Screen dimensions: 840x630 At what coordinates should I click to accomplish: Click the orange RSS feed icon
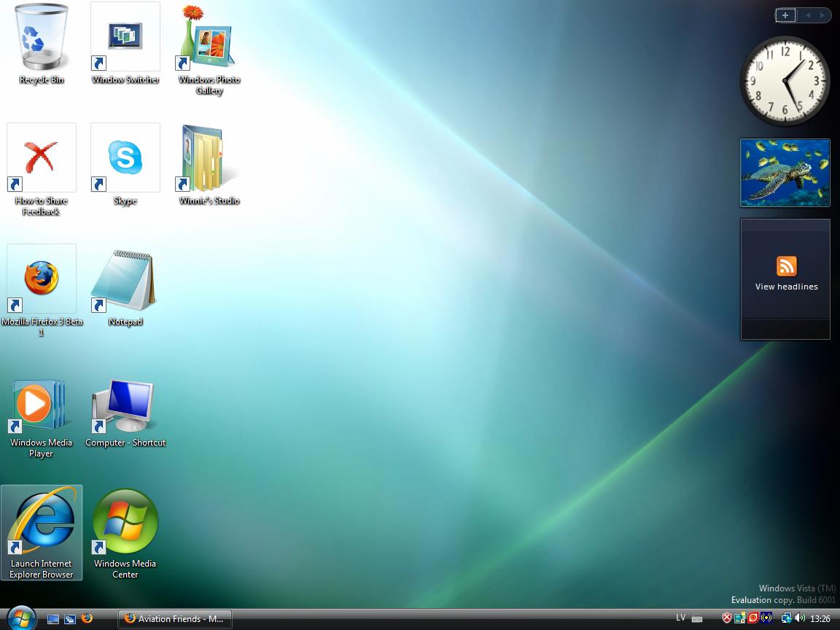787,266
